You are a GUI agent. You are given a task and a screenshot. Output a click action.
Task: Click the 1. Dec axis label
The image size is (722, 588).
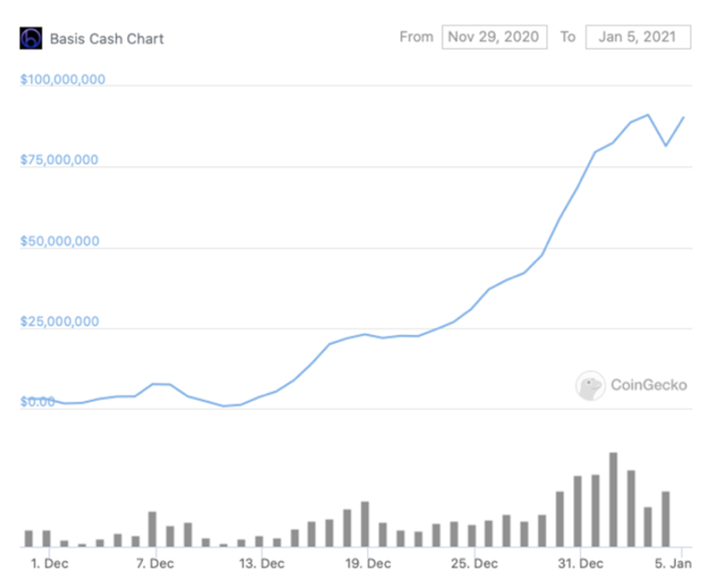pyautogui.click(x=50, y=563)
